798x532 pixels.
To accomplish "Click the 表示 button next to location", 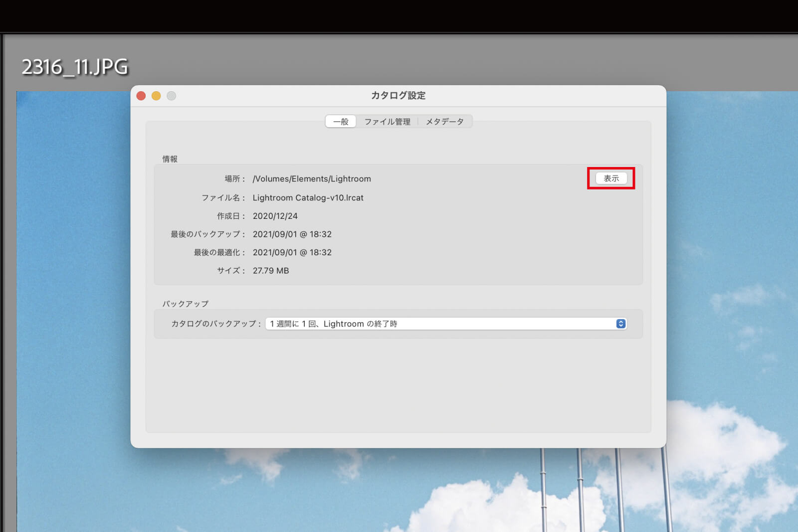I will [611, 178].
